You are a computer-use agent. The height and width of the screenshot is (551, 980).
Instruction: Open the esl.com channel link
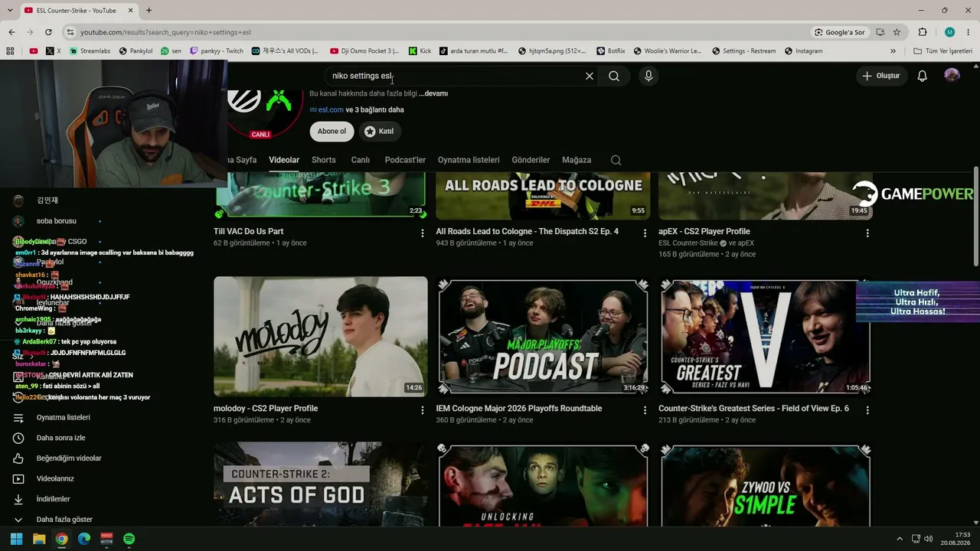[x=331, y=109]
